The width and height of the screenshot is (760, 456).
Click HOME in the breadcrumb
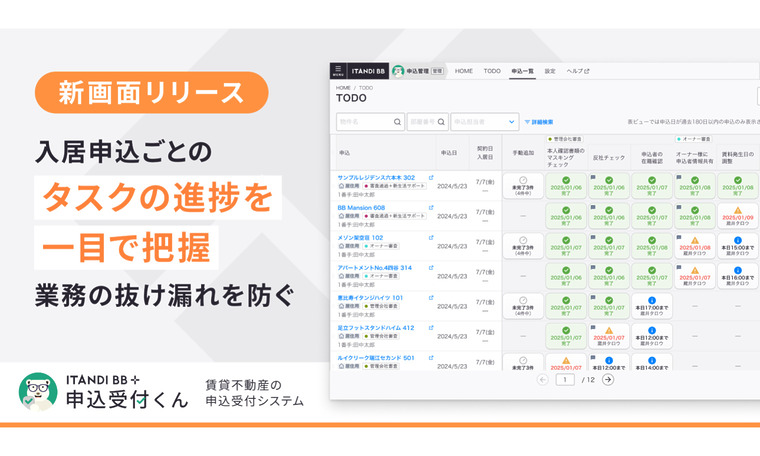pos(343,87)
